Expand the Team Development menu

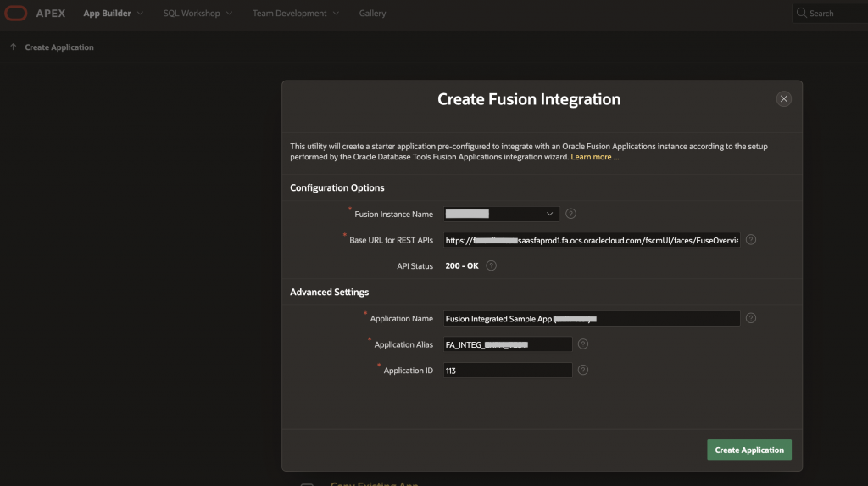[x=295, y=14]
